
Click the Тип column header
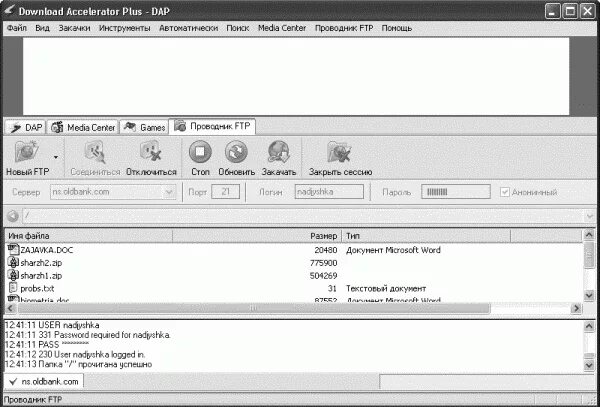pyautogui.click(x=426, y=236)
